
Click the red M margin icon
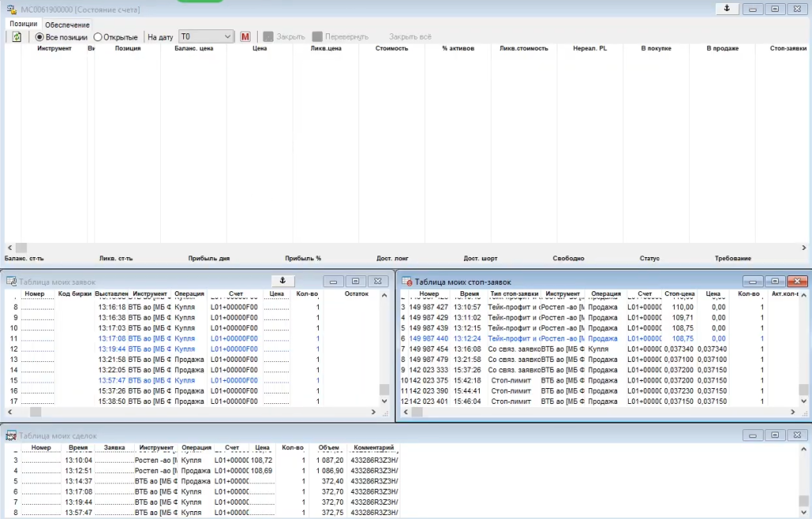click(245, 37)
